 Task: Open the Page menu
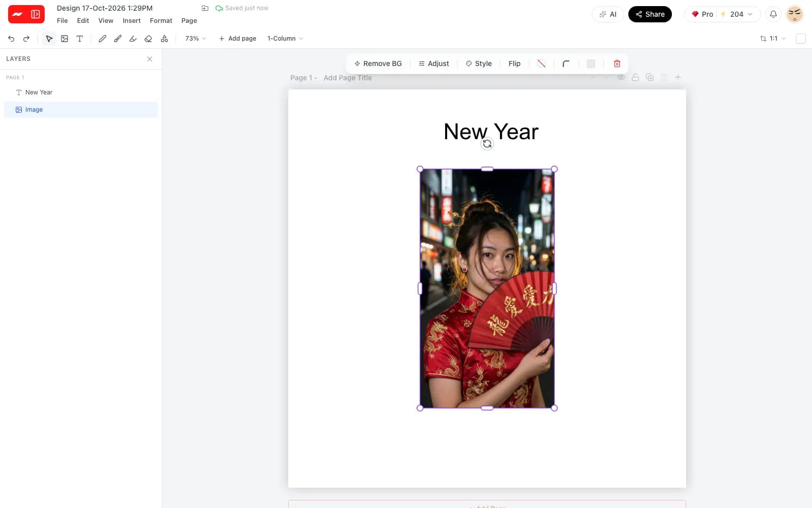pos(189,21)
